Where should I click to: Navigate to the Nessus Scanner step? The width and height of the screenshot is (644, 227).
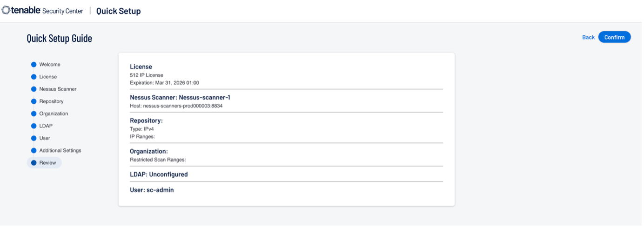[x=58, y=89]
